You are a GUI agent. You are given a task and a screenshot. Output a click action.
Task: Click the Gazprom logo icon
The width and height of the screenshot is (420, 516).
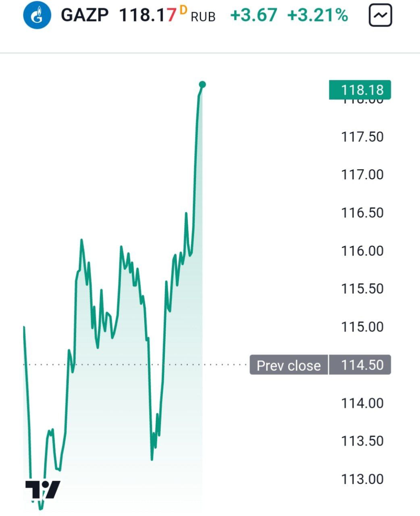(x=37, y=16)
